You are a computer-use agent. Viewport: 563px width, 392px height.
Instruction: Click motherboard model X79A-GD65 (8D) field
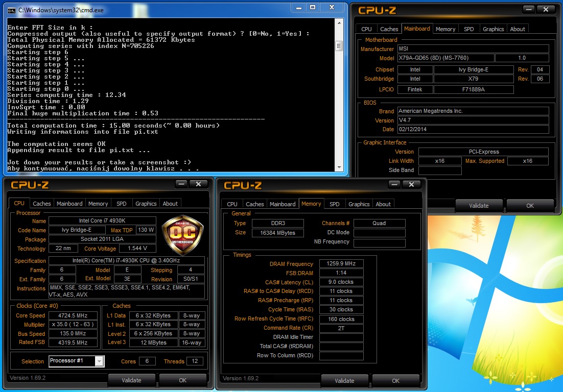pyautogui.click(x=445, y=58)
